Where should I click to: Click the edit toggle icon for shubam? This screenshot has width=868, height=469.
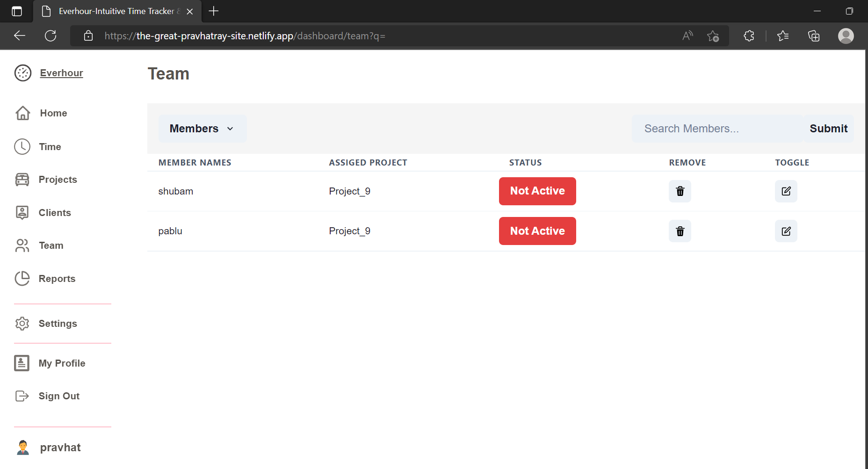pyautogui.click(x=786, y=191)
